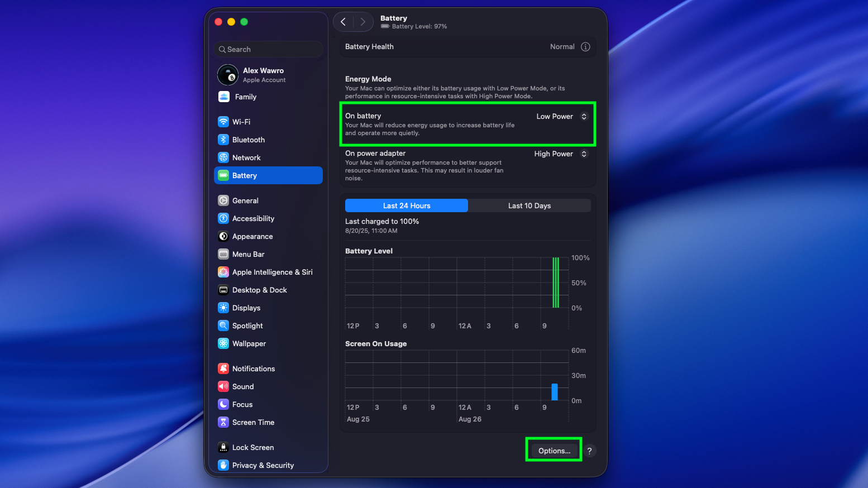Click the Battery Health row label
The width and height of the screenshot is (868, 488).
[x=369, y=47]
